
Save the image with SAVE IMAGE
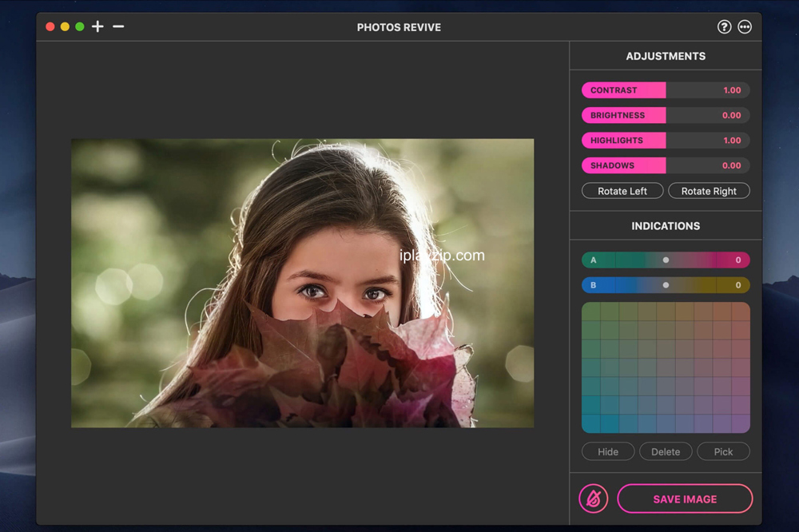point(685,499)
